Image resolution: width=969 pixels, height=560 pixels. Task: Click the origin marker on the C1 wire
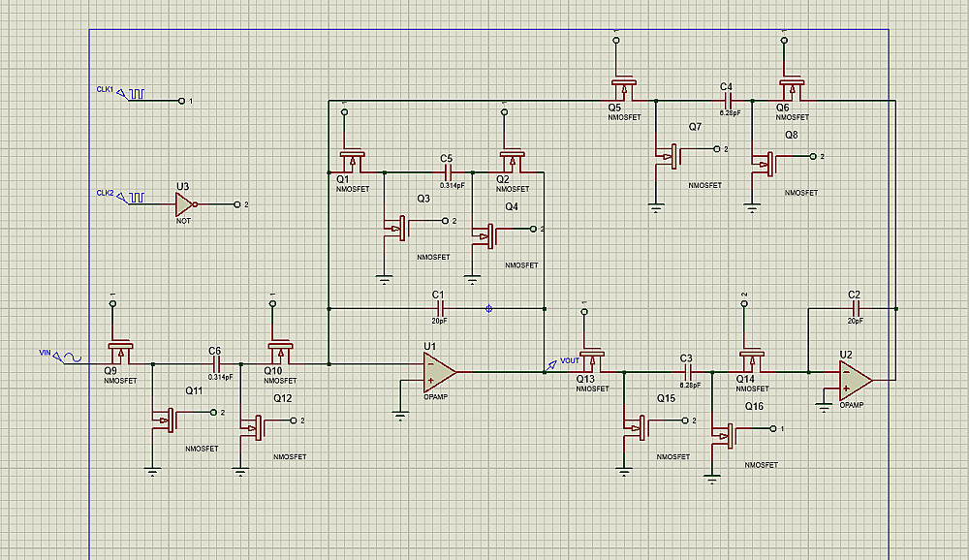coord(488,308)
